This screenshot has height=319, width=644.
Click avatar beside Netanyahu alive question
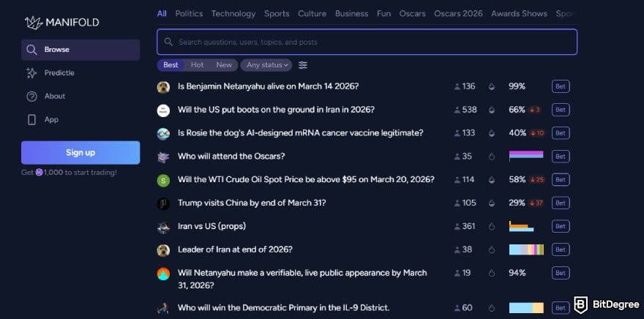click(163, 86)
